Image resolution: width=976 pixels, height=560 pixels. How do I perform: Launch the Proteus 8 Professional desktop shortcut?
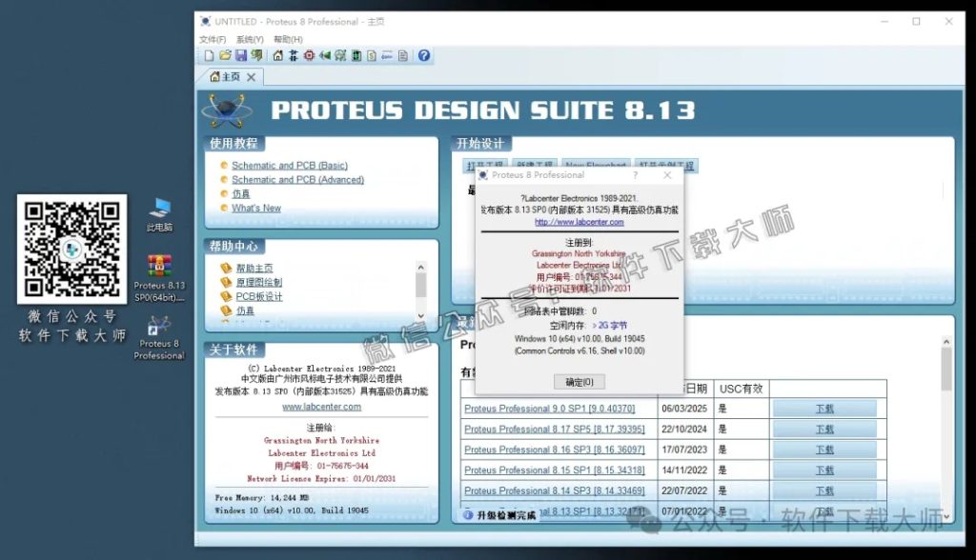[x=158, y=326]
